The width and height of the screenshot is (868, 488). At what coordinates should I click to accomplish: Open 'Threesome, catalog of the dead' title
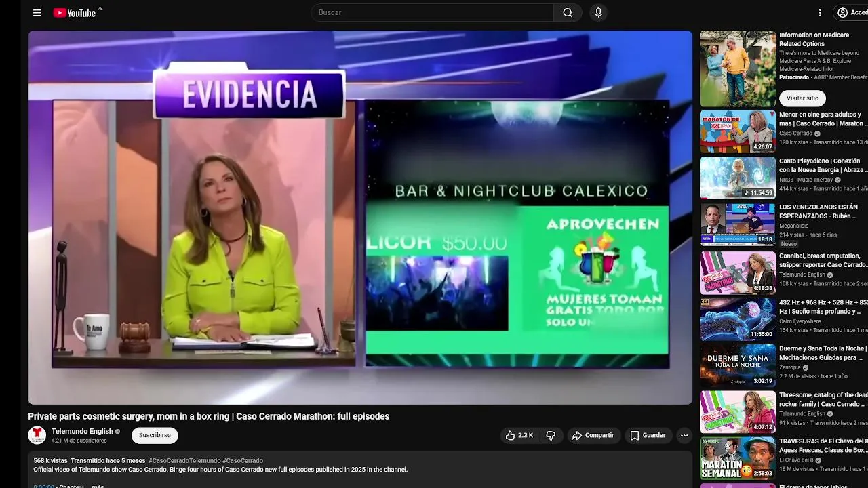(823, 399)
